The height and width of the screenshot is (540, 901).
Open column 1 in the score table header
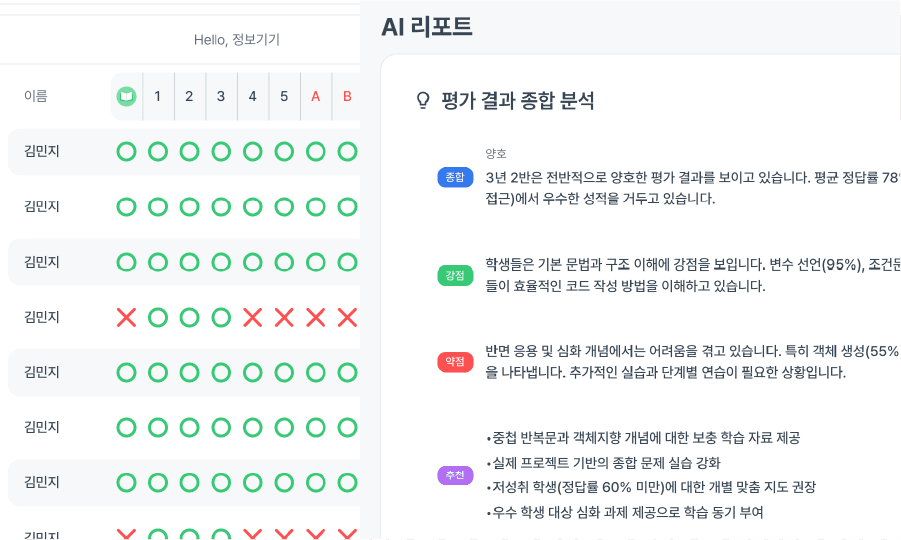(x=157, y=97)
